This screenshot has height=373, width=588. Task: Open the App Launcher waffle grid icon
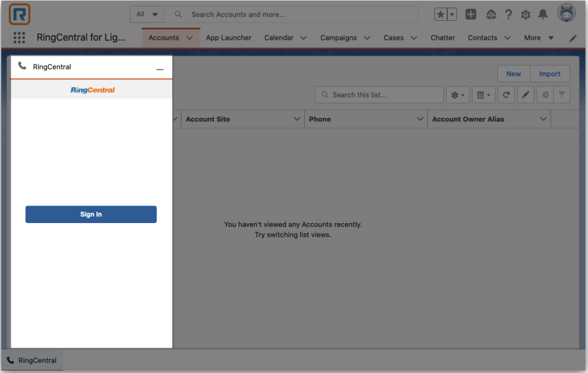pyautogui.click(x=19, y=37)
